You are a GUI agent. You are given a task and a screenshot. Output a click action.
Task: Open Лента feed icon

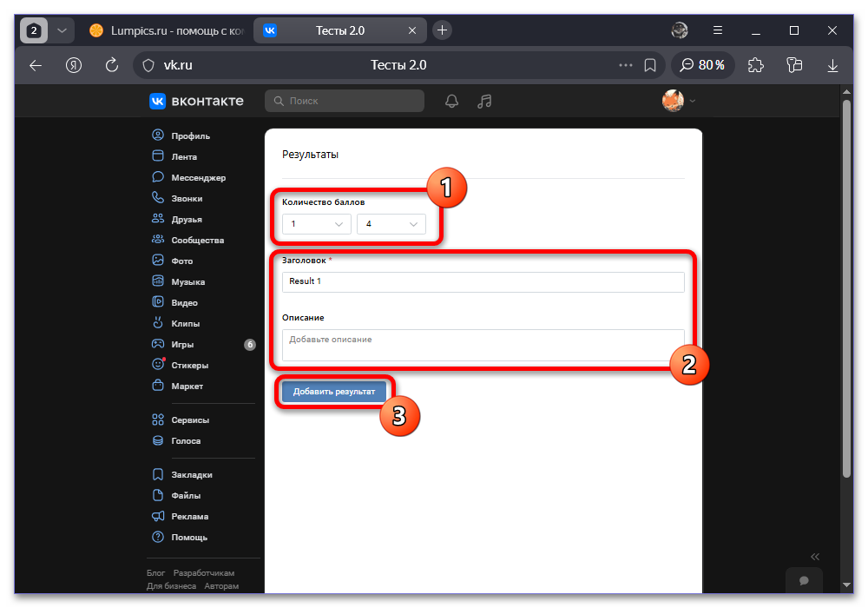coord(158,156)
